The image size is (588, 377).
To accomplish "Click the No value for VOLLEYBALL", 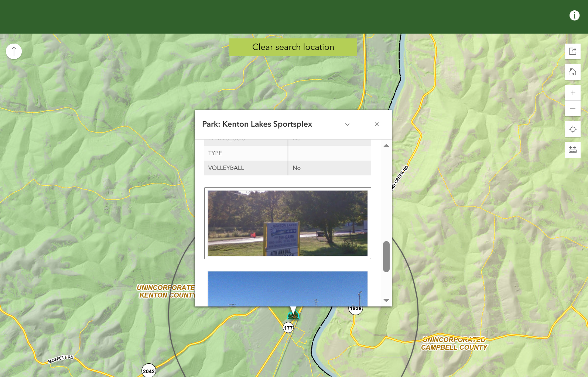I will click(297, 168).
